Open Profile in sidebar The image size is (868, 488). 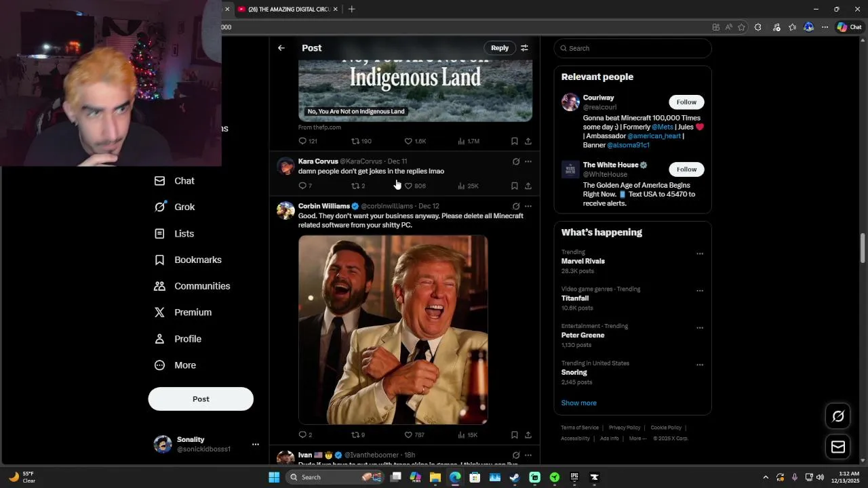178,339
